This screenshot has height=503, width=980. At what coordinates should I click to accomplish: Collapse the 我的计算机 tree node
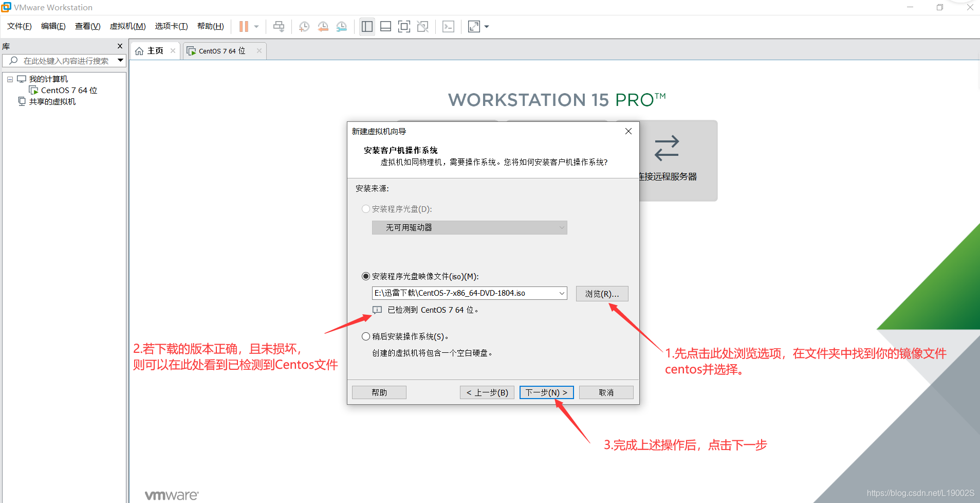(x=10, y=79)
